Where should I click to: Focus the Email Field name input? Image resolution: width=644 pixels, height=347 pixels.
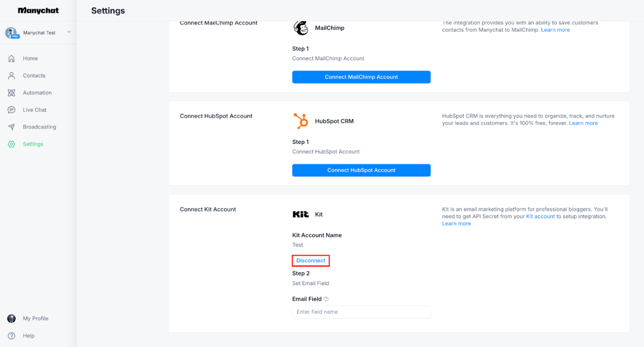click(x=361, y=312)
